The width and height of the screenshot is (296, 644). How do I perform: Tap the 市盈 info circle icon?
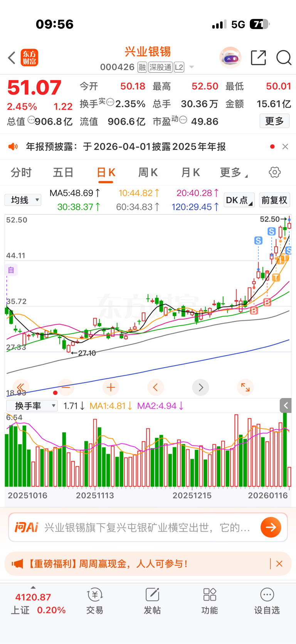(183, 120)
